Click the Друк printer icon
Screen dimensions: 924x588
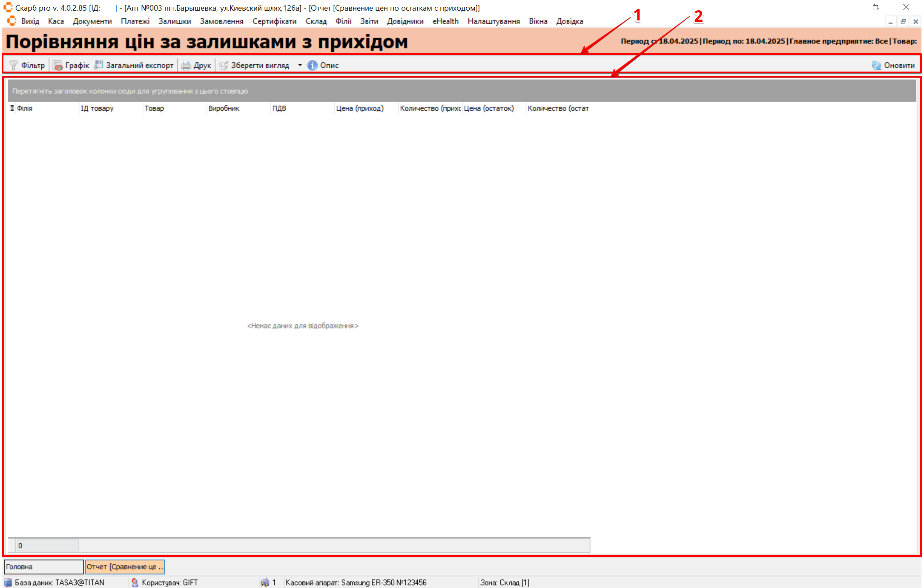(x=186, y=65)
